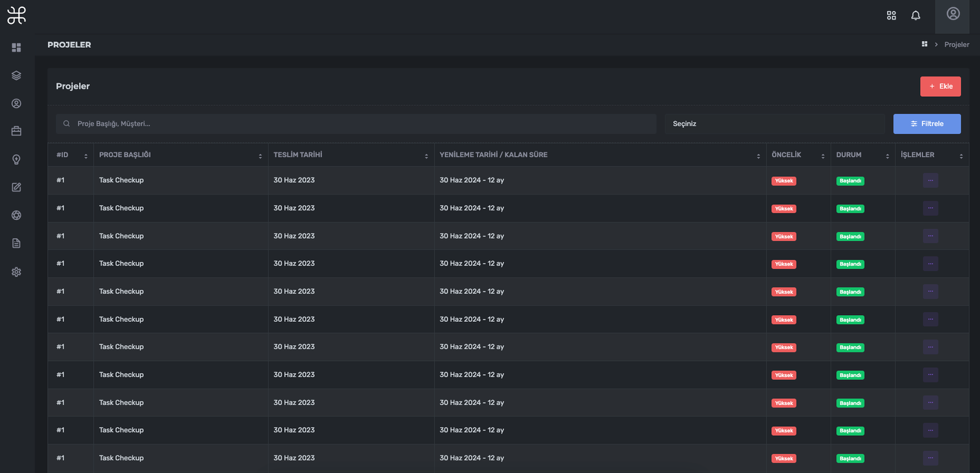Sort by ÖNCELİK column
This screenshot has height=473, width=980.
tap(798, 155)
